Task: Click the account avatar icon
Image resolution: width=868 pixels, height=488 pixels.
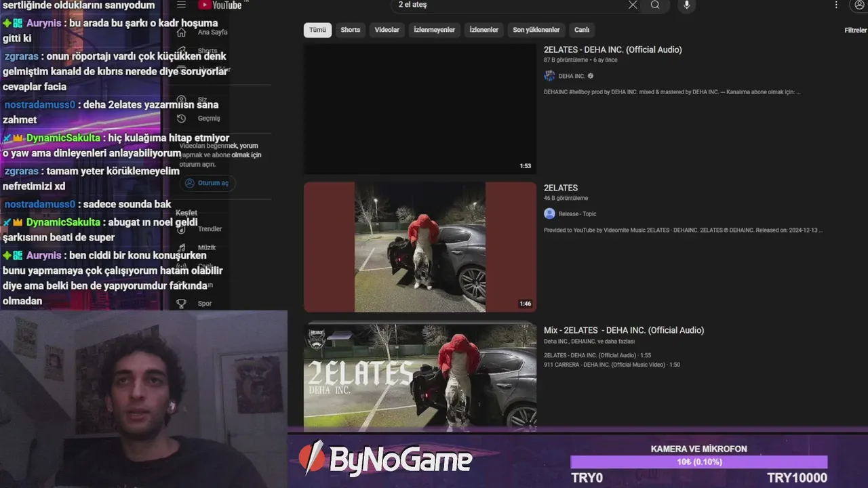Action: pyautogui.click(x=860, y=5)
